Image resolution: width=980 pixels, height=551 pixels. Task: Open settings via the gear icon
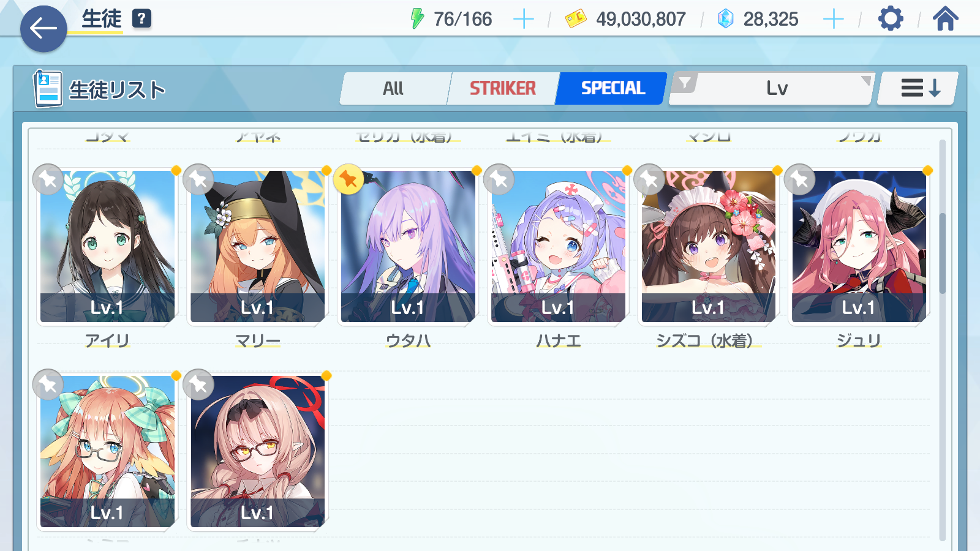point(890,18)
